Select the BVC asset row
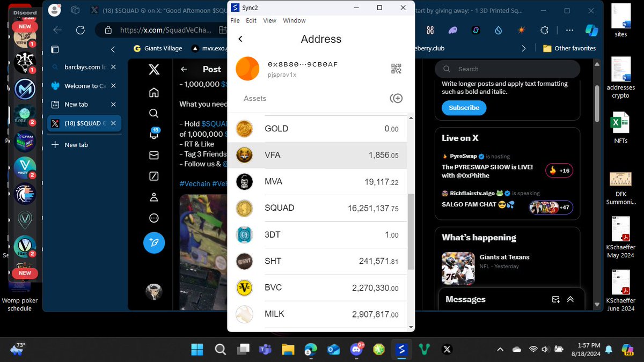This screenshot has width=644, height=362. pyautogui.click(x=317, y=288)
